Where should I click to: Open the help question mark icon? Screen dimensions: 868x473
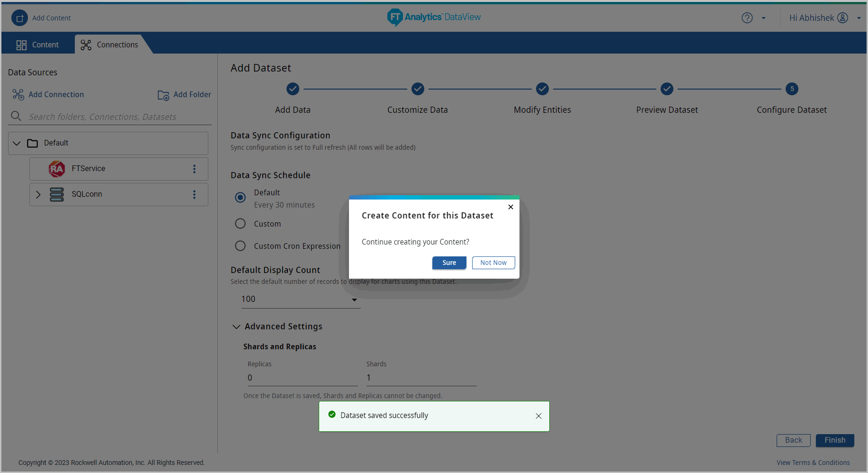tap(747, 18)
